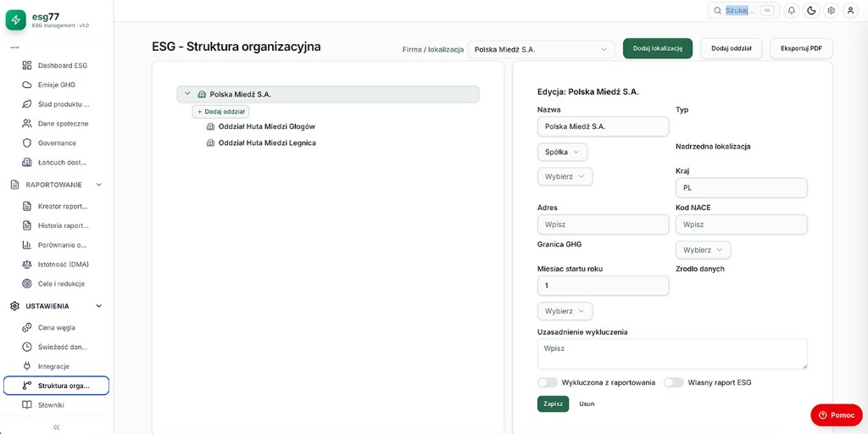
Task: Click the Cena węgla coins icon
Action: 26,327
